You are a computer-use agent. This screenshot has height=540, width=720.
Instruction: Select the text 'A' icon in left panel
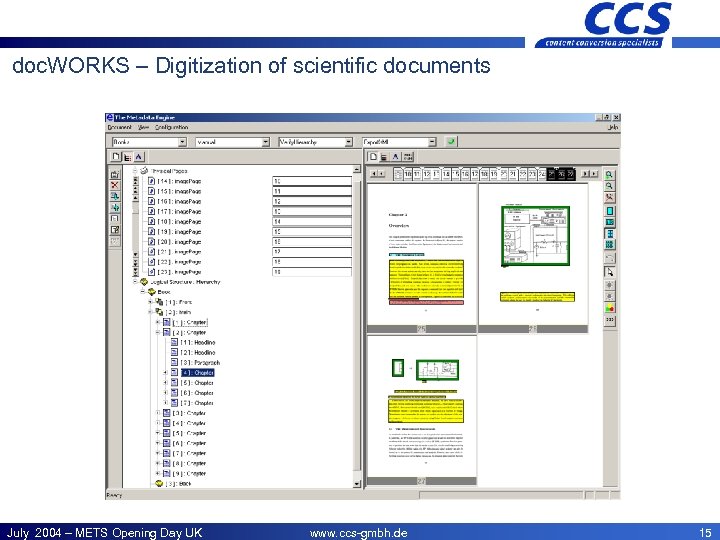click(x=139, y=157)
